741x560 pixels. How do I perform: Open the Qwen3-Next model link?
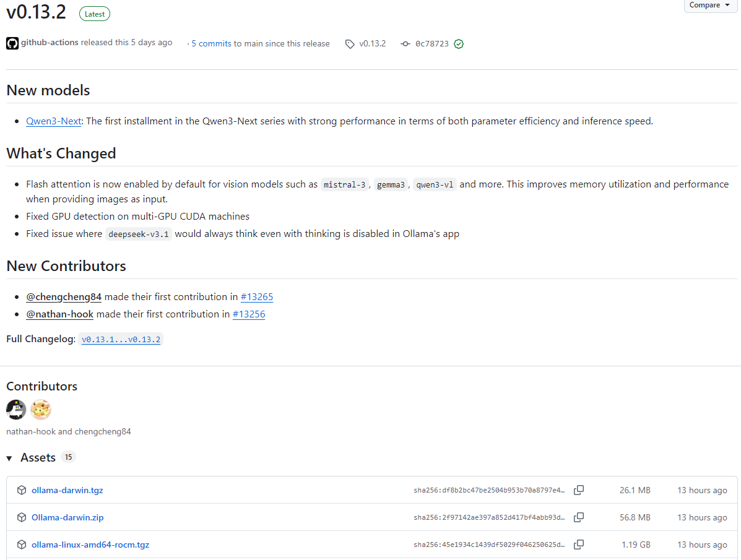coord(54,121)
